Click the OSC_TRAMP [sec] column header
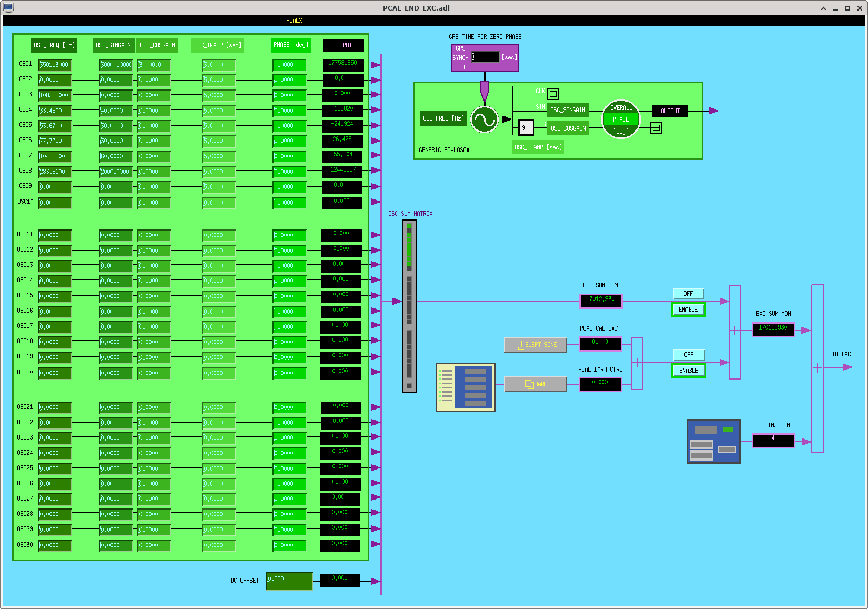 coord(218,45)
